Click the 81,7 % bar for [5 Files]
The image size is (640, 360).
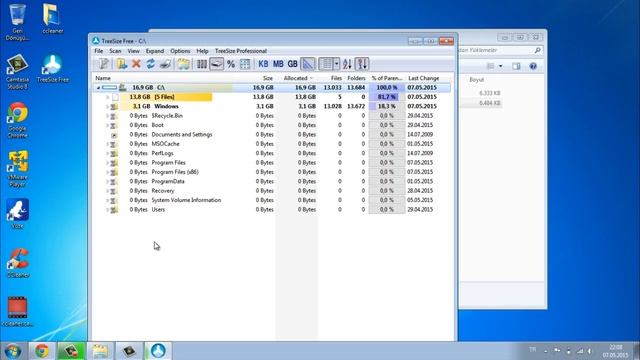[387, 97]
